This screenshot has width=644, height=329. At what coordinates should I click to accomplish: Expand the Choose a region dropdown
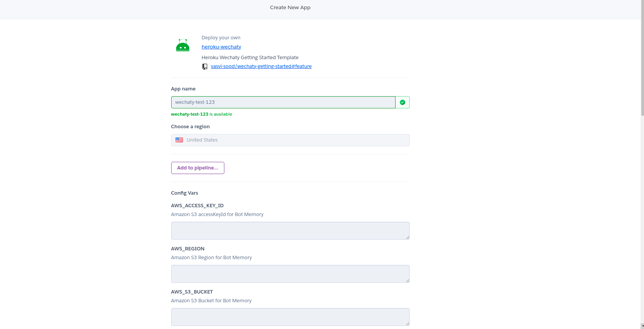pyautogui.click(x=290, y=140)
